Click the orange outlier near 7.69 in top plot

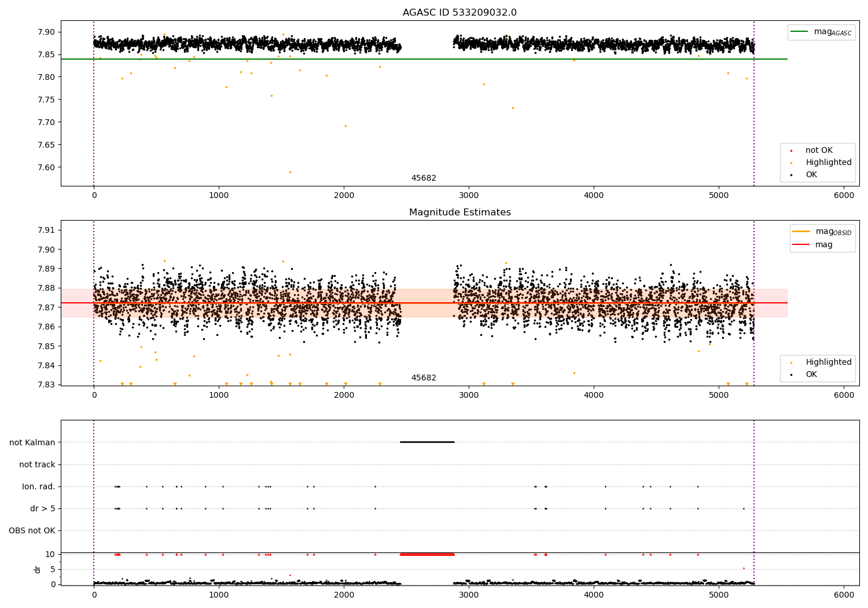(345, 126)
